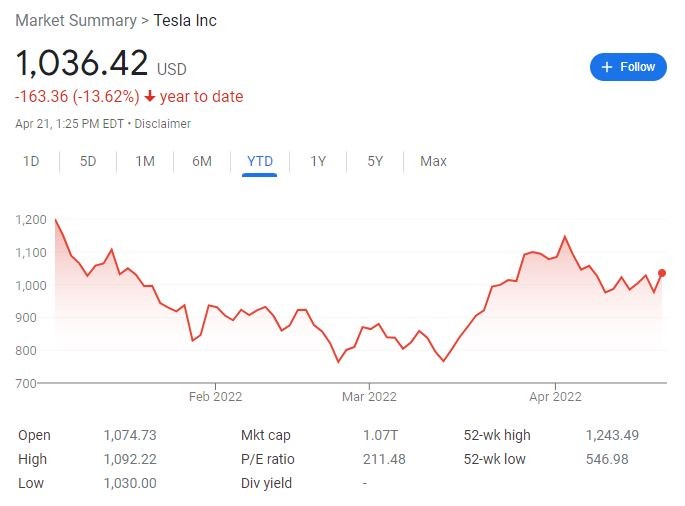The width and height of the screenshot is (685, 506).
Task: Click the YTD tab
Action: click(x=260, y=161)
